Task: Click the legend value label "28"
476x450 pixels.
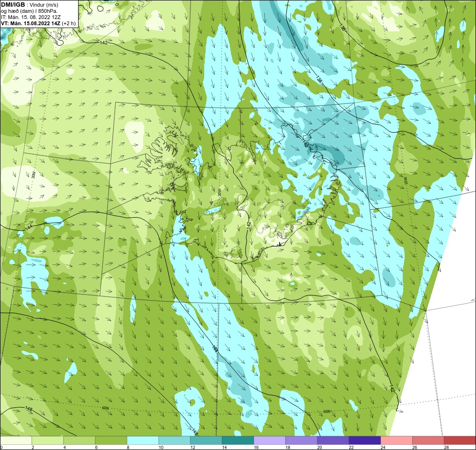Action: click(446, 448)
